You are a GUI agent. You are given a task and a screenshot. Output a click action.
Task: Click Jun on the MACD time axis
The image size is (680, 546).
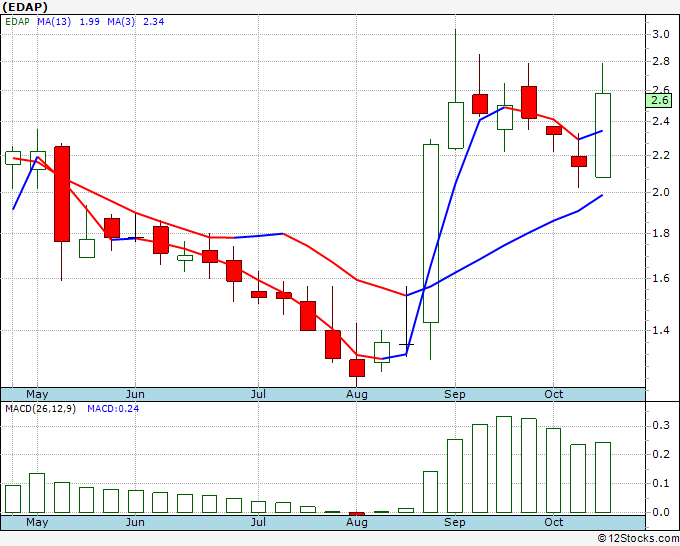click(135, 522)
